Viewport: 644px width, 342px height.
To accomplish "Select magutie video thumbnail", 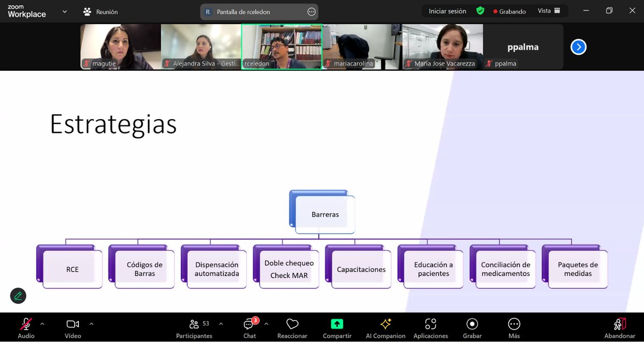I will 121,47.
